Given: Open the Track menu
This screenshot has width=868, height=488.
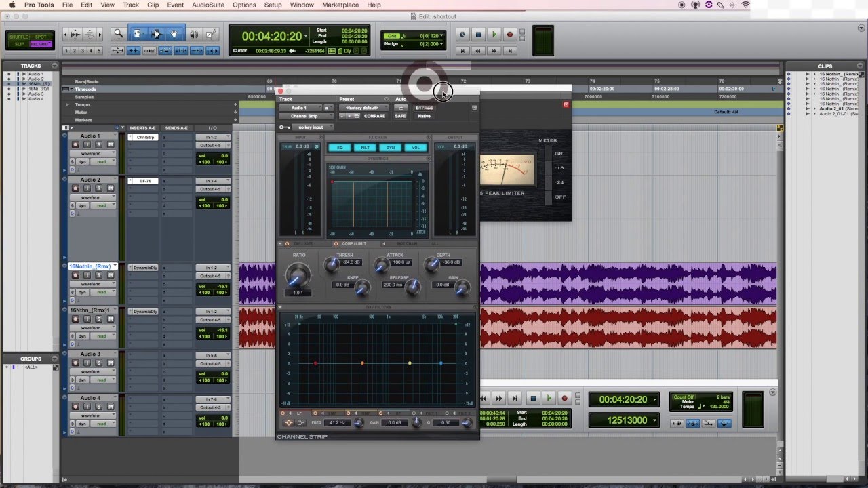Looking at the screenshot, I should 131,5.
